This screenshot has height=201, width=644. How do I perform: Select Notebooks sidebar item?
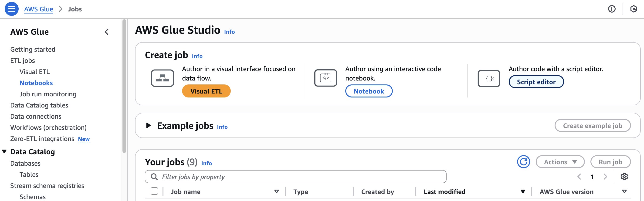(36, 83)
